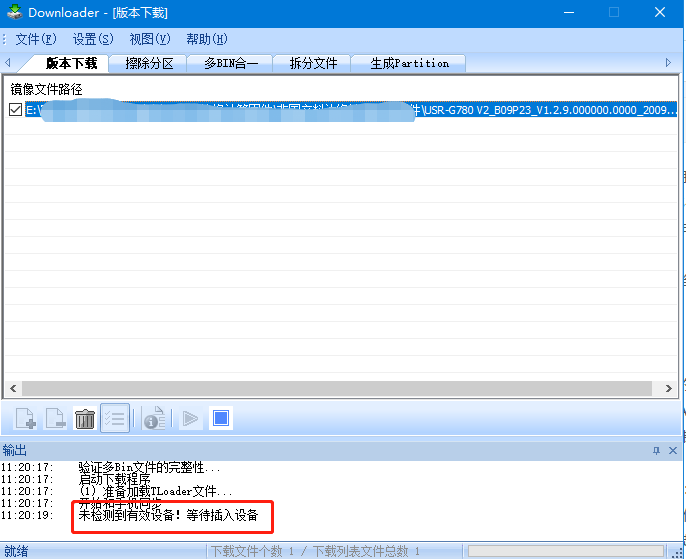686x559 pixels.
Task: Click the file list horizontal scrollbar
Action: coord(340,388)
